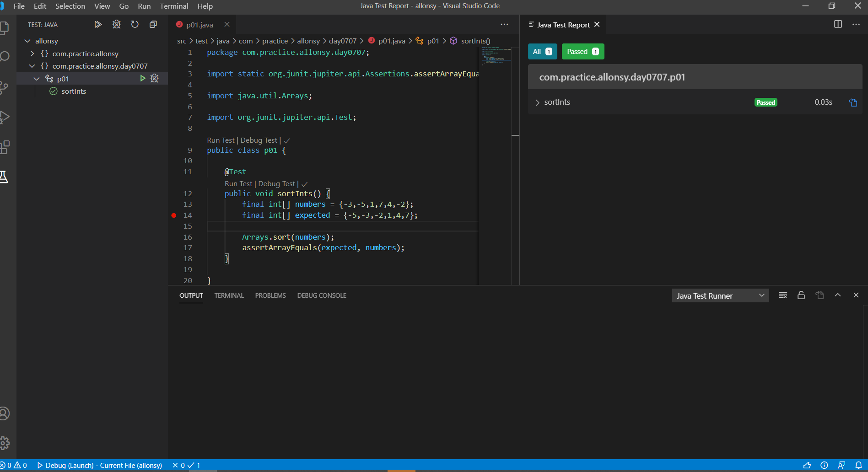
Task: Close the bottom panel
Action: 856,295
